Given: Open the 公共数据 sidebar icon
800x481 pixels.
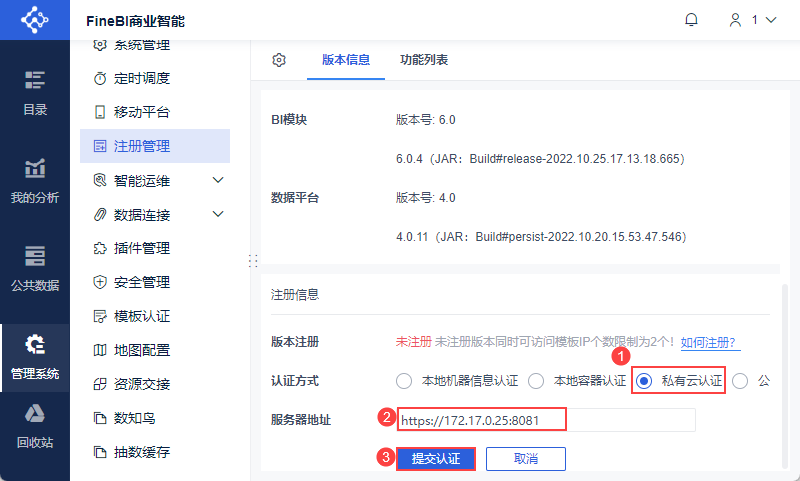Looking at the screenshot, I should pos(35,256).
